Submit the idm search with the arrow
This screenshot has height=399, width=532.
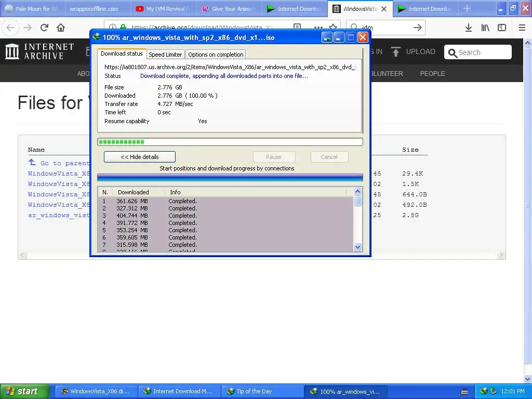(x=417, y=28)
